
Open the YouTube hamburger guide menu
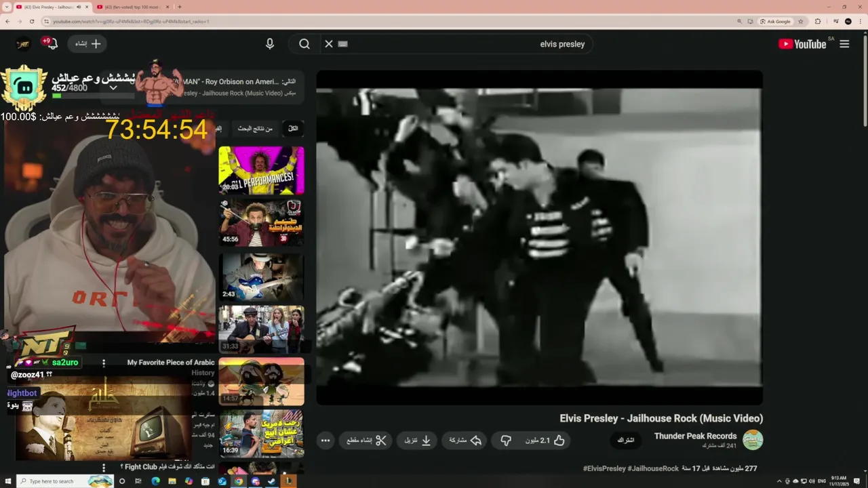[844, 44]
